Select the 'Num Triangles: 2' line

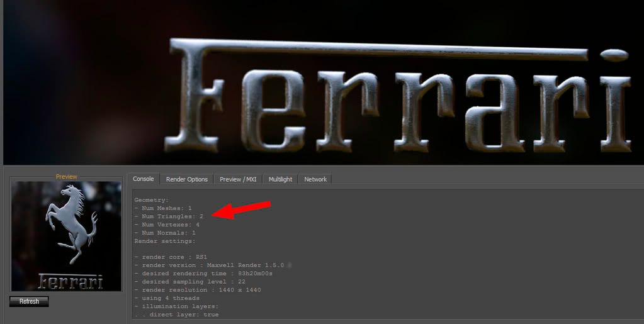[169, 216]
